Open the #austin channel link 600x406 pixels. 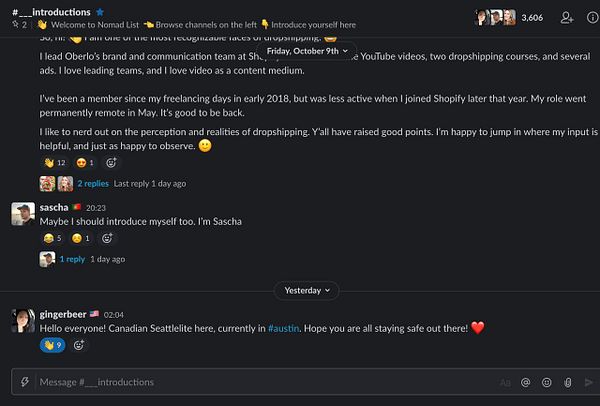coord(289,328)
